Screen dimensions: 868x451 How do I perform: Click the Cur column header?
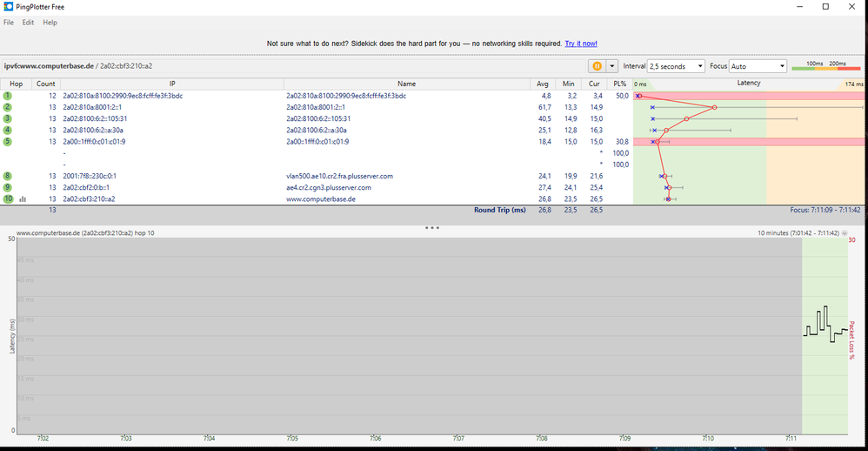pos(594,84)
